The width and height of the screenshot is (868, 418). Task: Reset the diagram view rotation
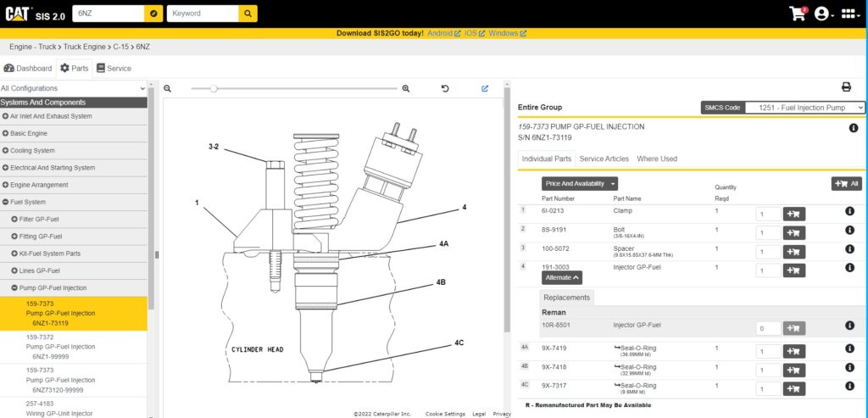445,88
